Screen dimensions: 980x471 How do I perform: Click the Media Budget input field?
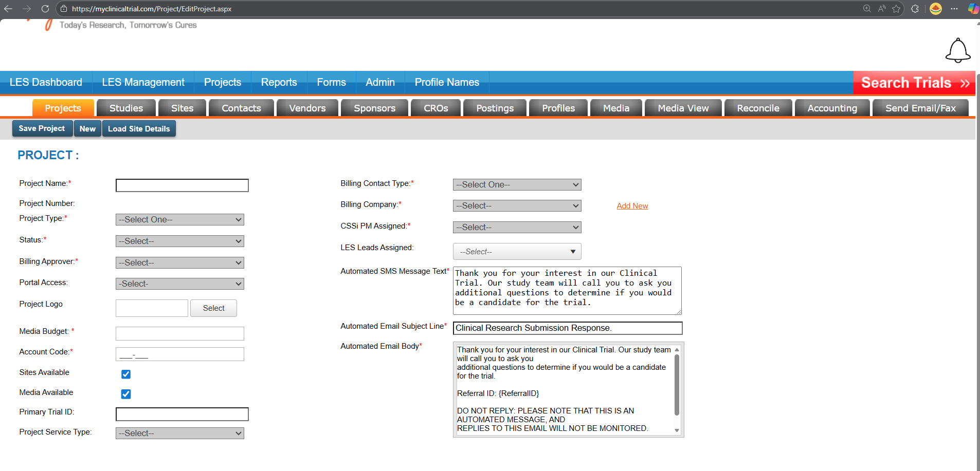pos(180,334)
